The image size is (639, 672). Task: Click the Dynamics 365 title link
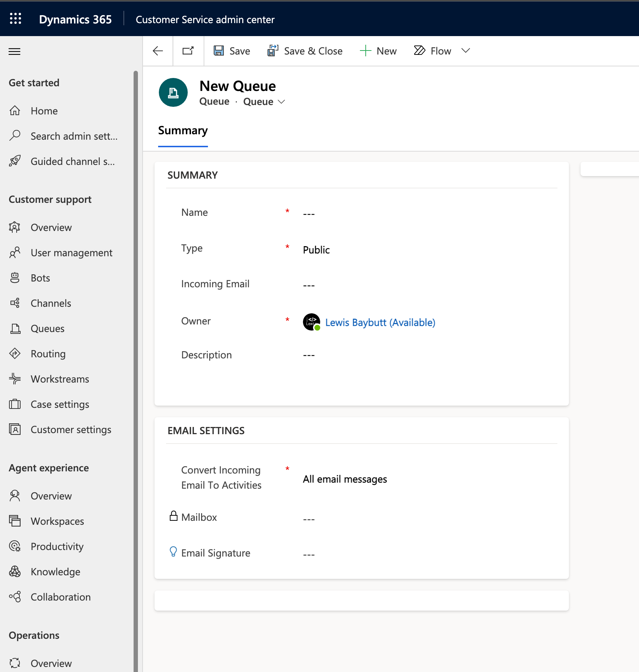75,19
